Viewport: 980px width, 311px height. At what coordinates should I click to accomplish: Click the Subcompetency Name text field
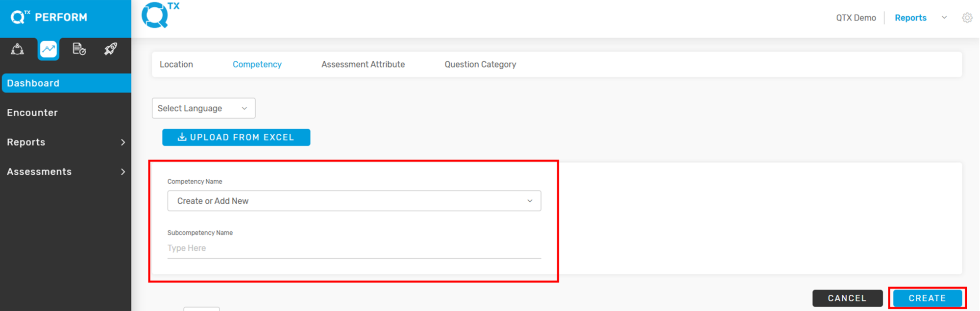(x=354, y=248)
